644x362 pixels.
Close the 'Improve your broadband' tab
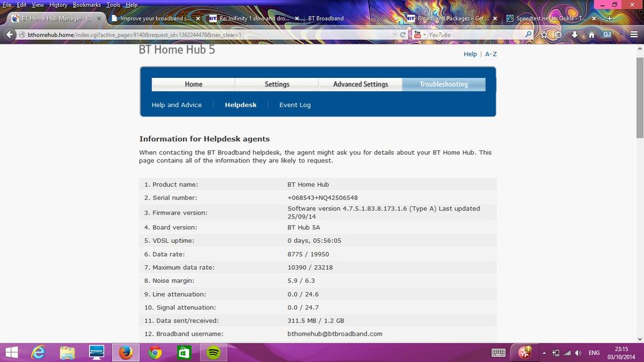pos(198,19)
